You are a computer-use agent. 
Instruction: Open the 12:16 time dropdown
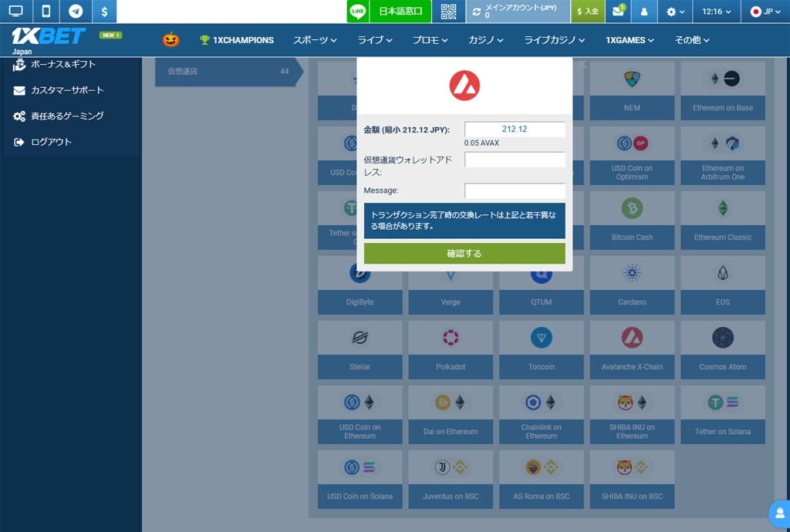(717, 11)
